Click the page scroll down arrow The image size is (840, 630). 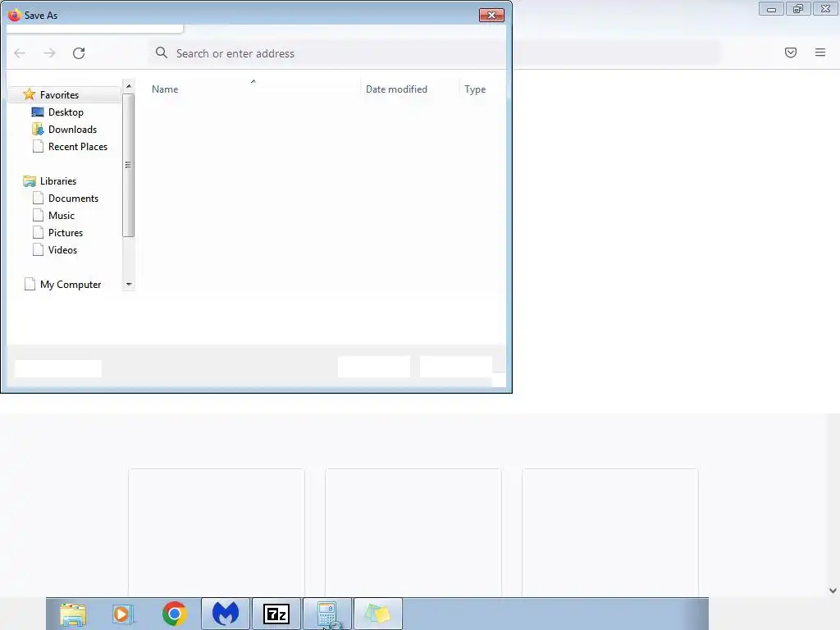833,591
